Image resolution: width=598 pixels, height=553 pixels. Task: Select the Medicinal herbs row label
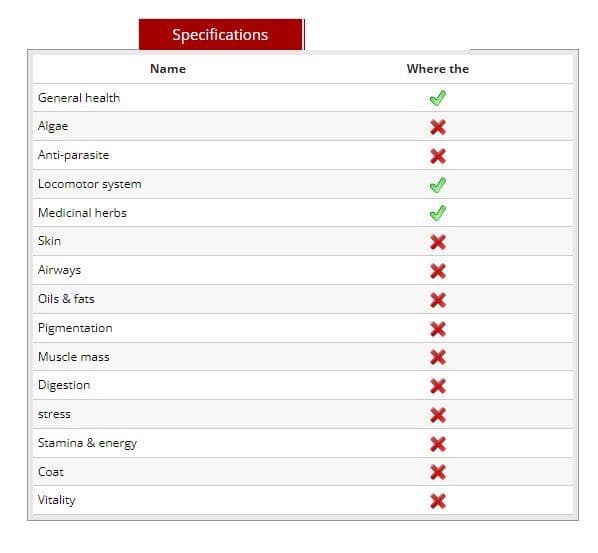(x=82, y=213)
